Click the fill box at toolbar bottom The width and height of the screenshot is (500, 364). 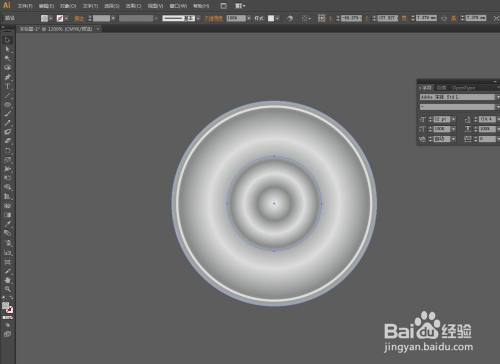click(x=5, y=305)
